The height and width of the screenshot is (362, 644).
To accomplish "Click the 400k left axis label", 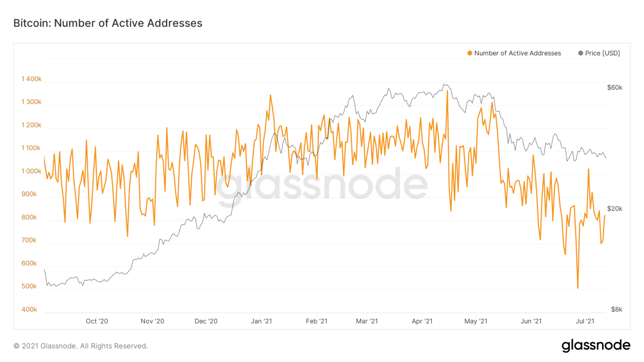I will click(29, 310).
